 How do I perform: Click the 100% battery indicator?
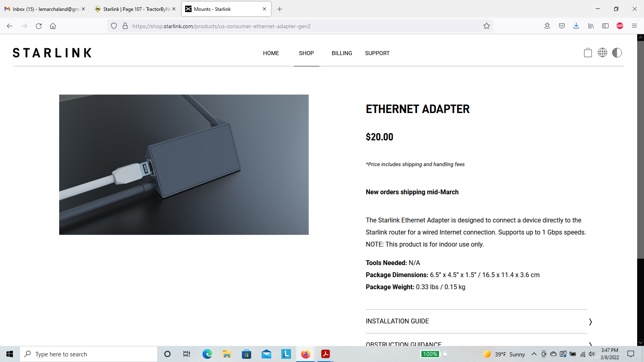pyautogui.click(x=430, y=354)
